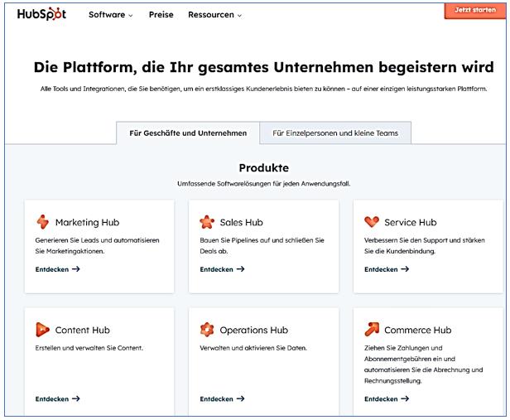Screen dimensions: 510x420
Task: Follow Entdecken link under Content Hub
Action: 57,398
